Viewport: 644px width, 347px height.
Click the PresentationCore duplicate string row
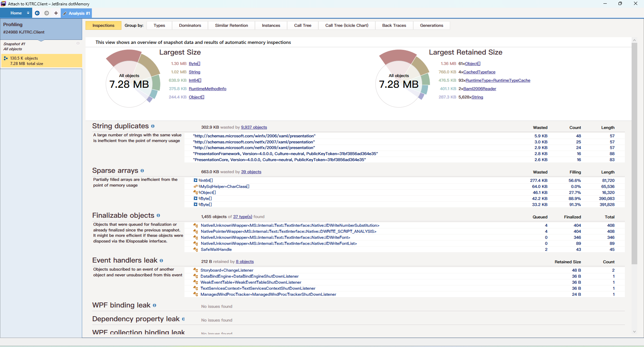[404, 160]
